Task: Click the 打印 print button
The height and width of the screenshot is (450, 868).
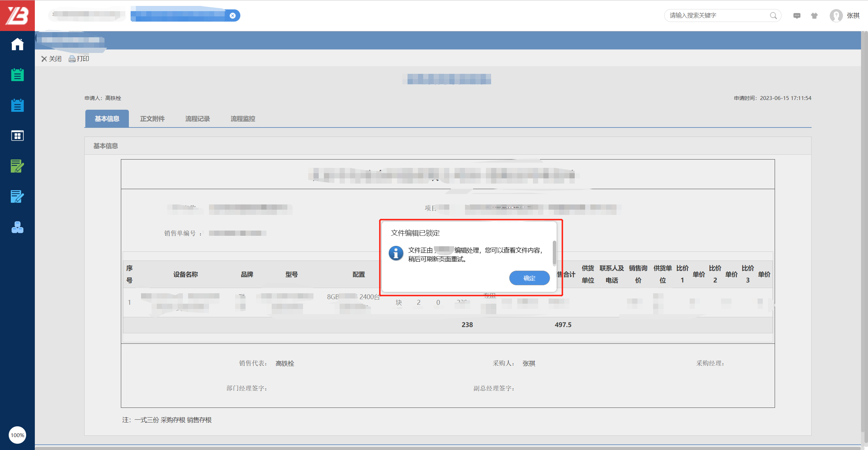Action: coord(79,59)
